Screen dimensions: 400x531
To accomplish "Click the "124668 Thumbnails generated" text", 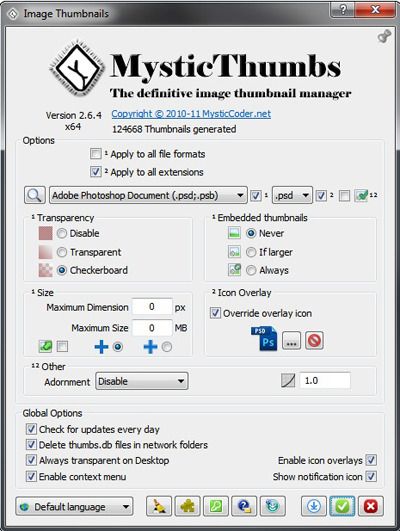I will 174,129.
